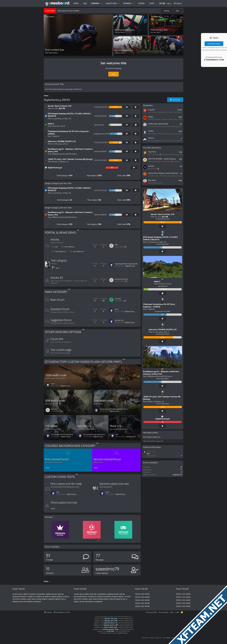Click the Sky News channel avatar
227x644 pixels.
(145, 181)
